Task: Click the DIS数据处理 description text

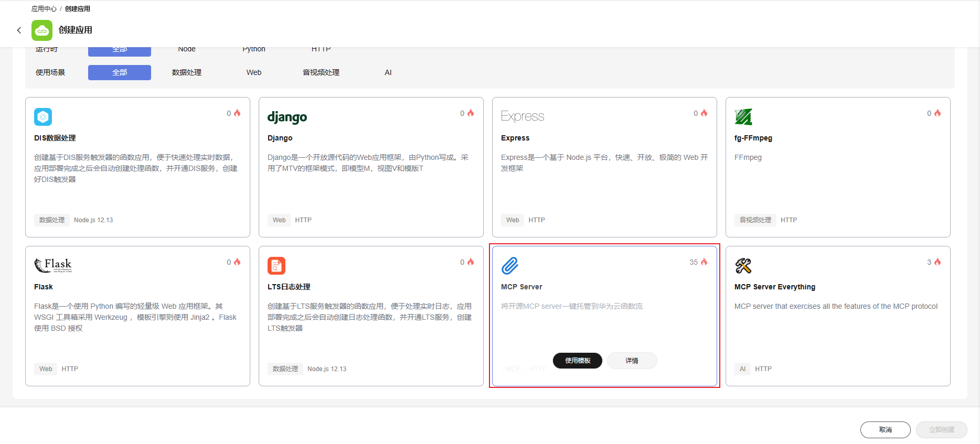Action: pyautogui.click(x=136, y=168)
